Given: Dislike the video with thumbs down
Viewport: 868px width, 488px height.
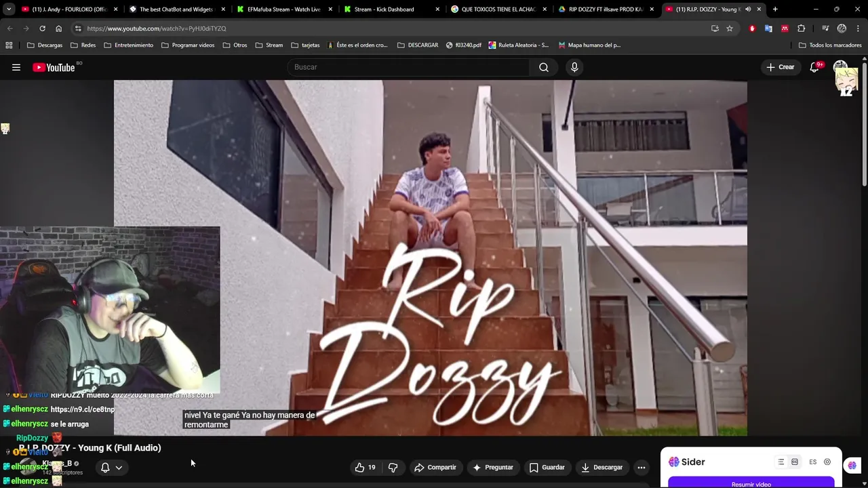Looking at the screenshot, I should coord(393,467).
